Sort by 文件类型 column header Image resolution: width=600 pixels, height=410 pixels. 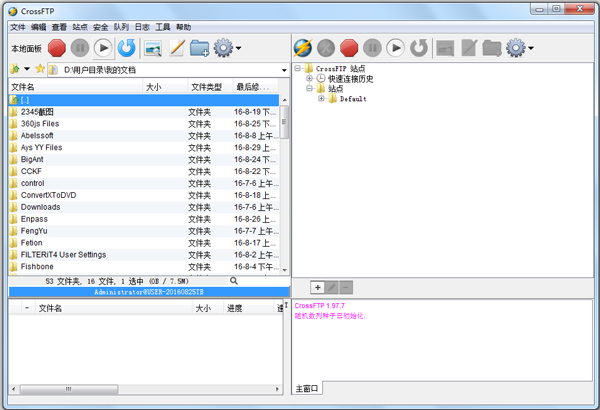[210, 87]
